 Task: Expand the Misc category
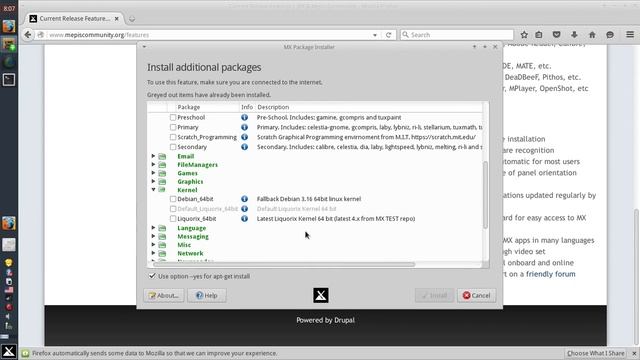coord(153,244)
